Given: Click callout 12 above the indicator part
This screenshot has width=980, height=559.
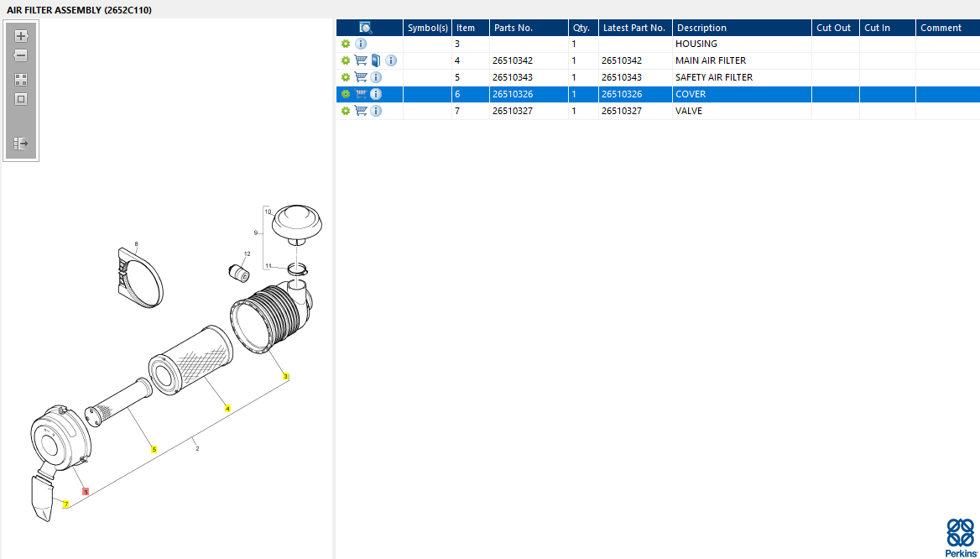Looking at the screenshot, I should (x=247, y=253).
